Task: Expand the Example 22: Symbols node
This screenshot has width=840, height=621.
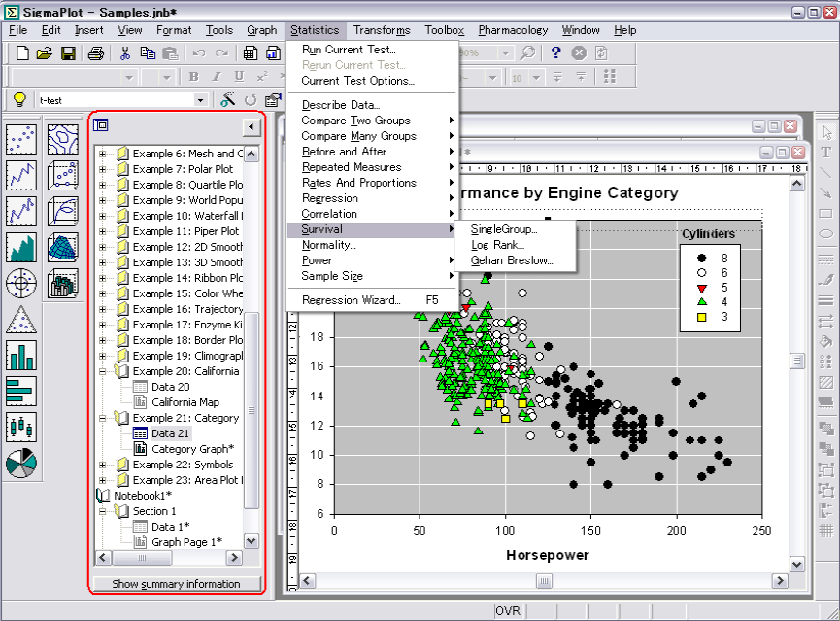Action: 103,465
